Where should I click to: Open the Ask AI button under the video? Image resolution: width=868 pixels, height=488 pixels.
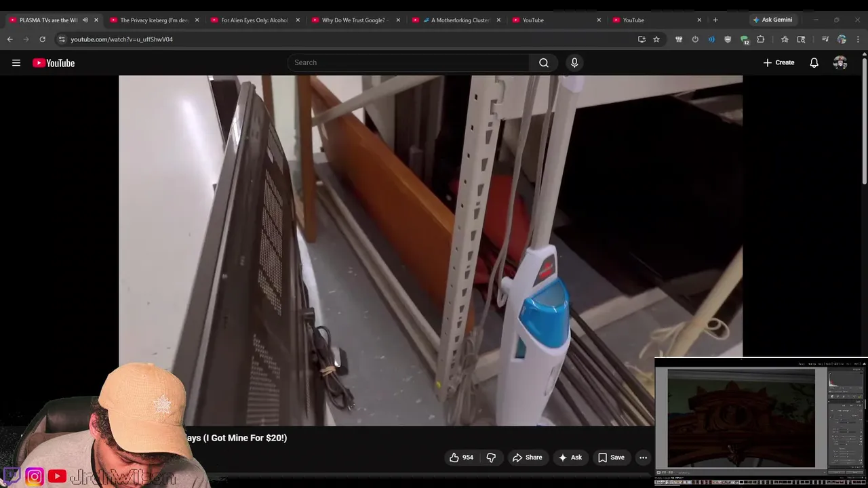point(570,457)
